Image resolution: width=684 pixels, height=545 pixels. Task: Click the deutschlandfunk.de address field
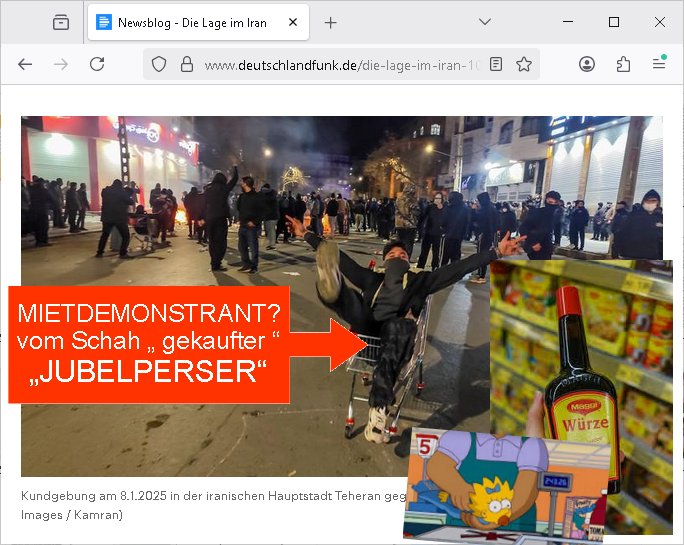click(340, 64)
